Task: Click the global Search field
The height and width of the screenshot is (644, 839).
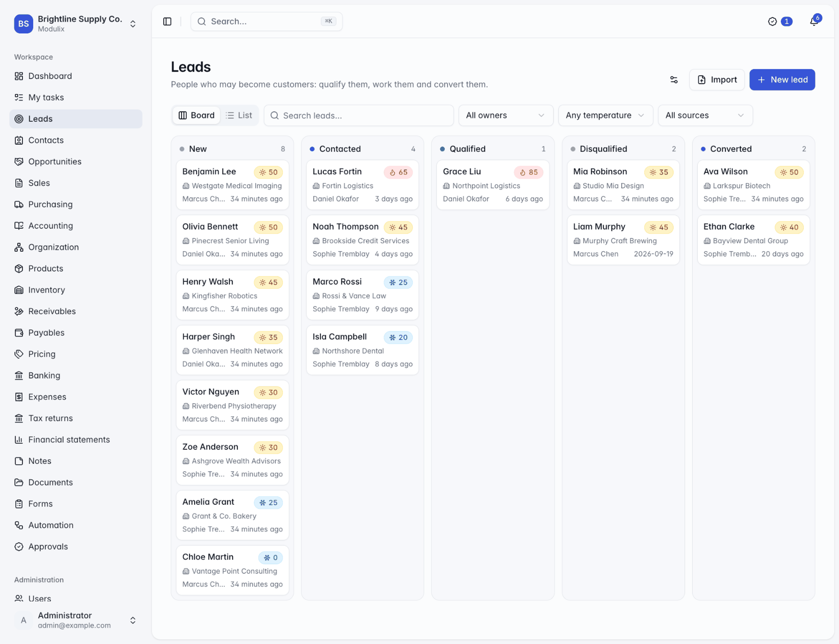Action: [x=266, y=21]
